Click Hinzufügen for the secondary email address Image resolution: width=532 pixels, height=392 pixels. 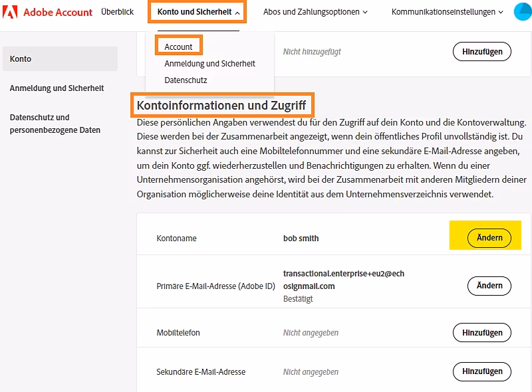point(481,371)
